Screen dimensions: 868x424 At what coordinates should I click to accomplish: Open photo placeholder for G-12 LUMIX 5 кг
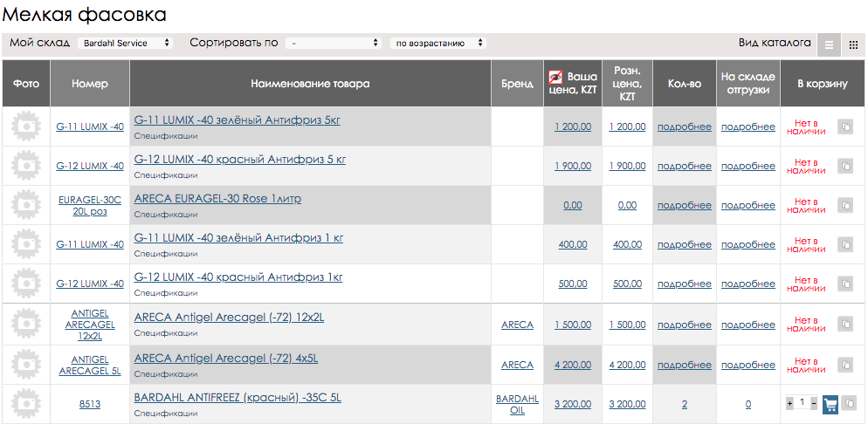[x=26, y=166]
